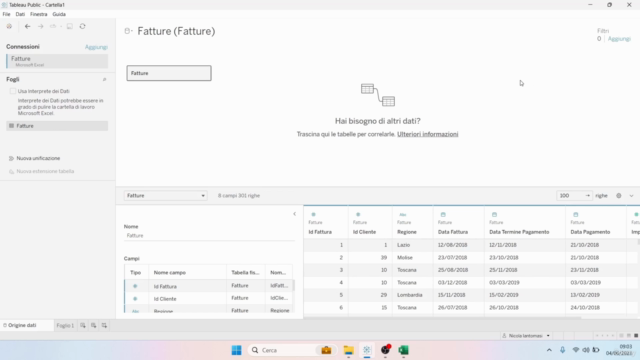Click the rows count field showing 100
640x360 pixels.
pos(574,196)
